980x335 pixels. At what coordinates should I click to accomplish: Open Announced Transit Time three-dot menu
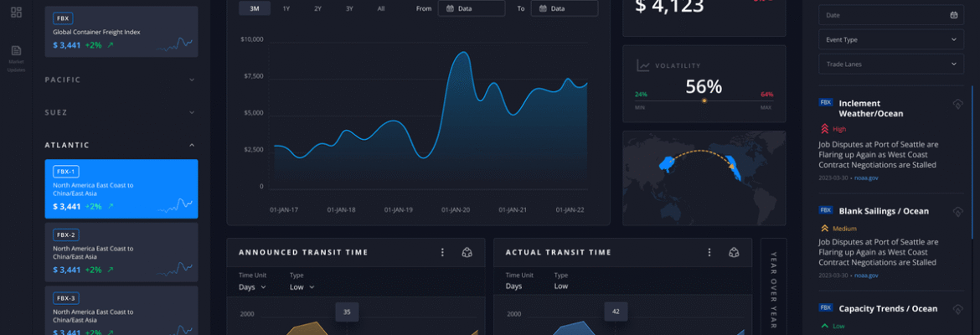(442, 252)
